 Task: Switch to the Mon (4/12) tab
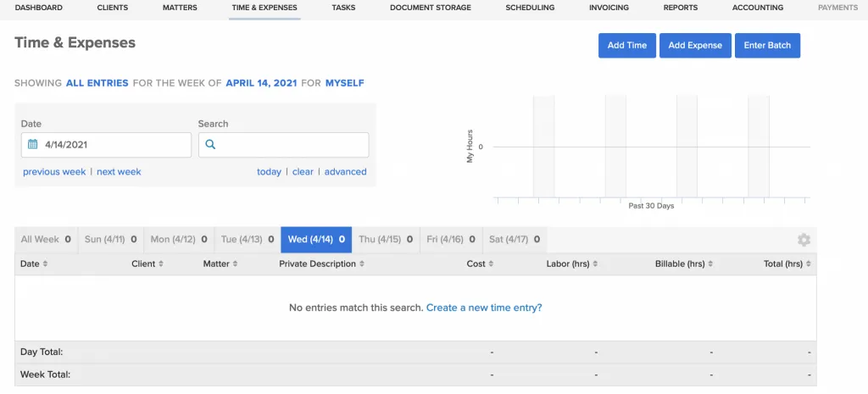pyautogui.click(x=179, y=240)
